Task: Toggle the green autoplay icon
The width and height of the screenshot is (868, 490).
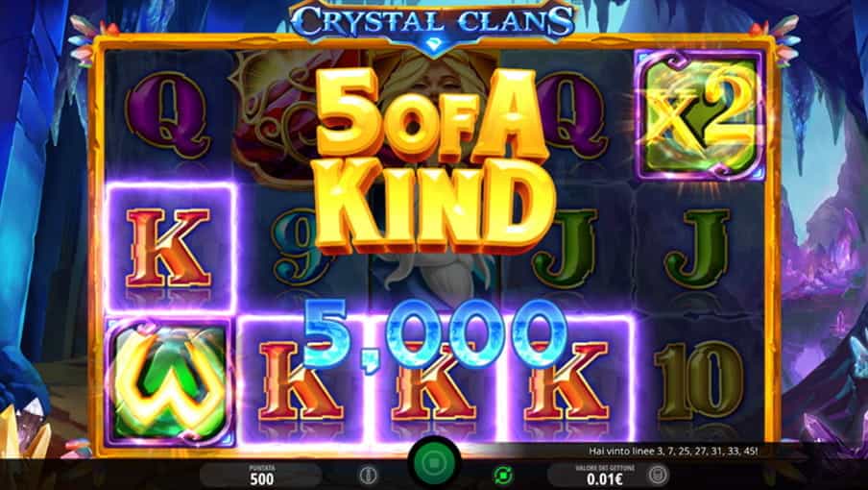Action: click(x=503, y=476)
